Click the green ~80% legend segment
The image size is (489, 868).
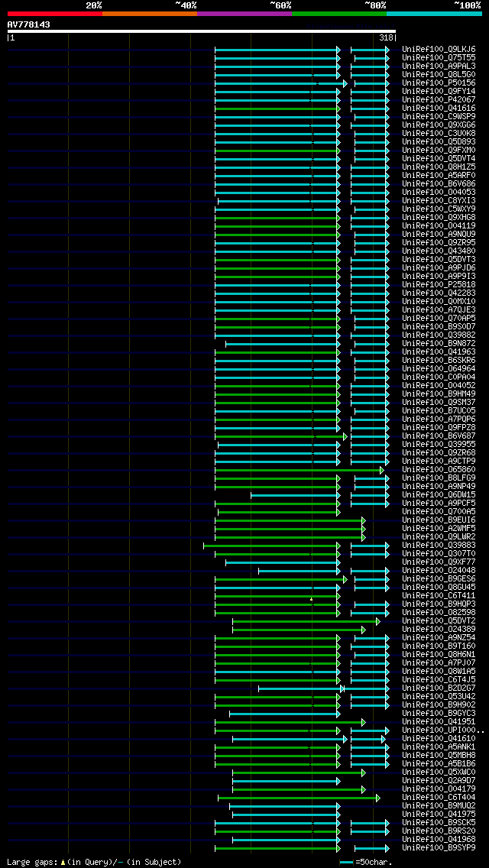pyautogui.click(x=339, y=13)
